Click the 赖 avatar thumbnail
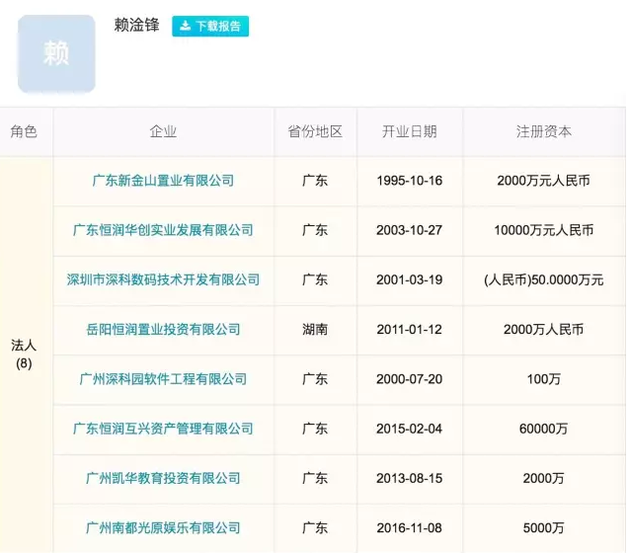This screenshot has width=630, height=553. pyautogui.click(x=57, y=53)
